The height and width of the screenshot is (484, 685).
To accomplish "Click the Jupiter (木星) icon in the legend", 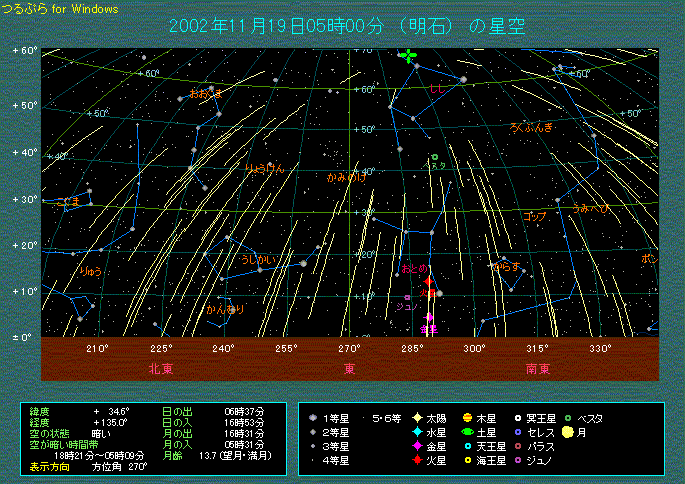I will 467,417.
